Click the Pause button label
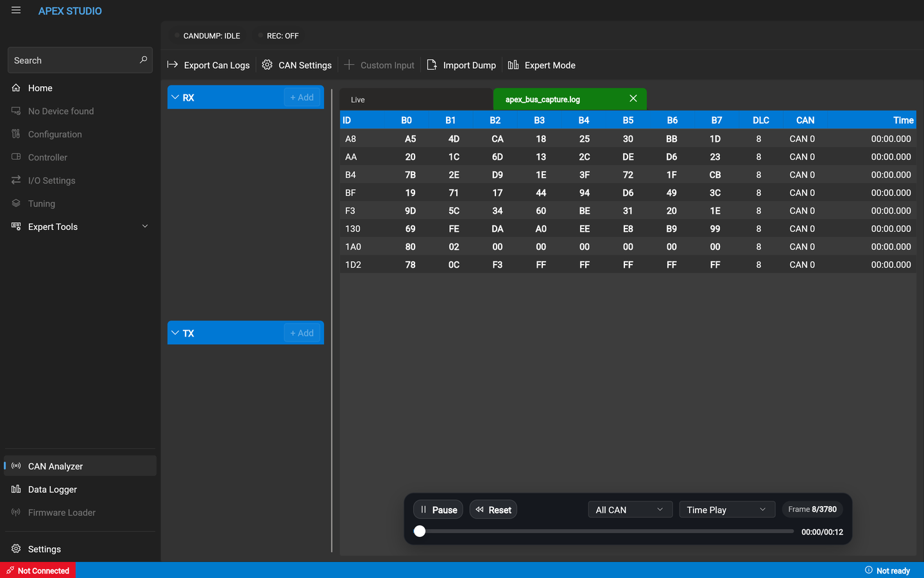924x578 pixels. pyautogui.click(x=445, y=510)
